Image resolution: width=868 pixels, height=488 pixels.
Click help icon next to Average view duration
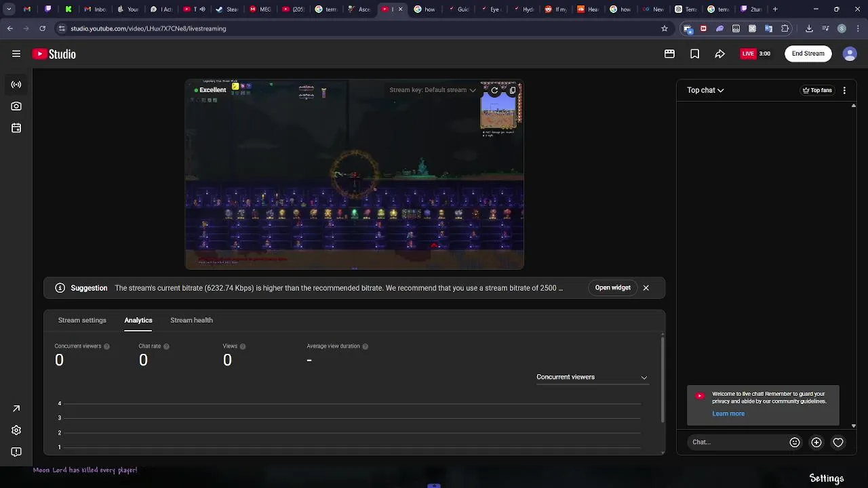click(366, 346)
